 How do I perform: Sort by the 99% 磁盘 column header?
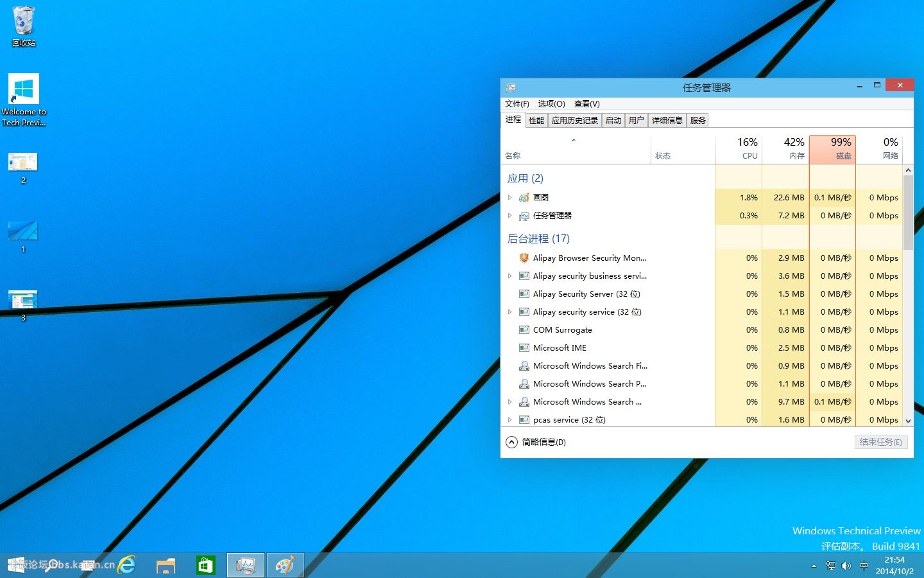click(832, 150)
